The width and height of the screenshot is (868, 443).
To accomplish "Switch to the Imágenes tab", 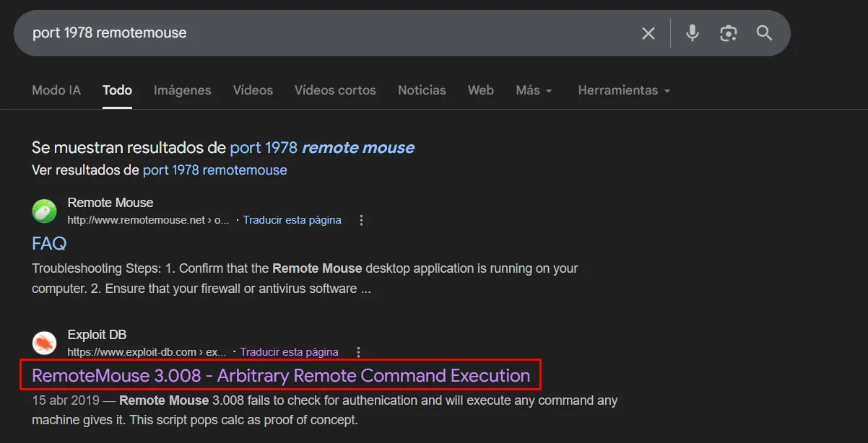I will 183,90.
